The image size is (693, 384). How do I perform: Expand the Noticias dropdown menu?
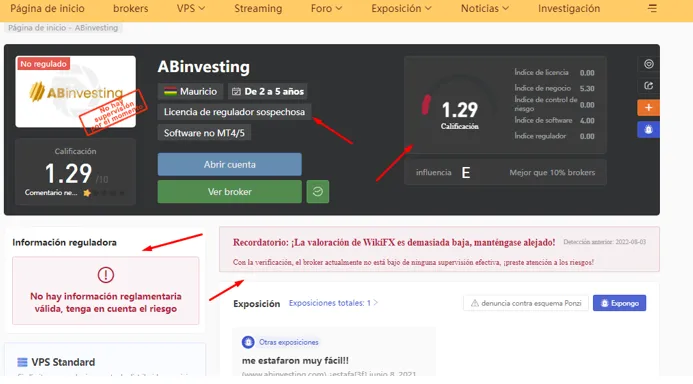click(485, 8)
